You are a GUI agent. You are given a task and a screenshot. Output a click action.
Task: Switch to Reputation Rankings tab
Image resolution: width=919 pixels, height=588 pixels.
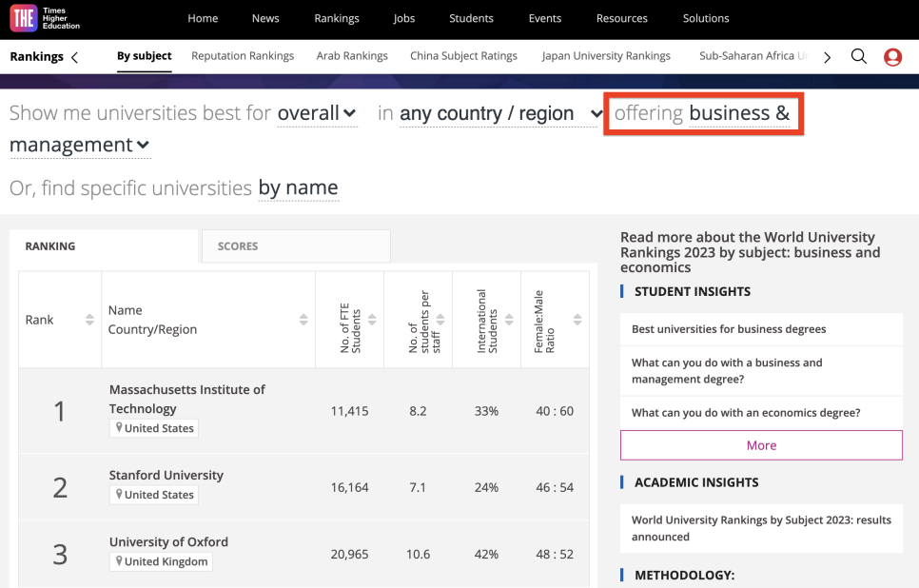[243, 56]
